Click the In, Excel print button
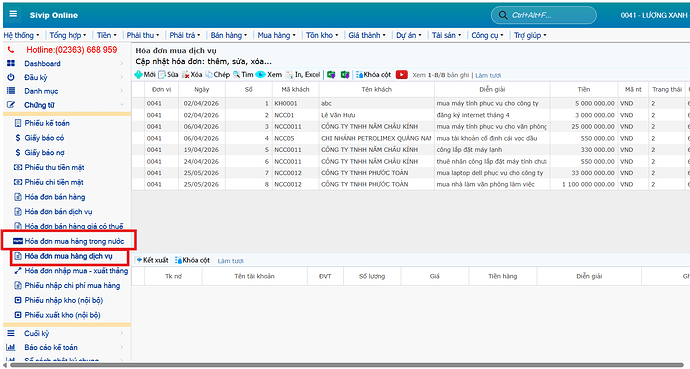The width and height of the screenshot is (690, 369). pyautogui.click(x=303, y=75)
